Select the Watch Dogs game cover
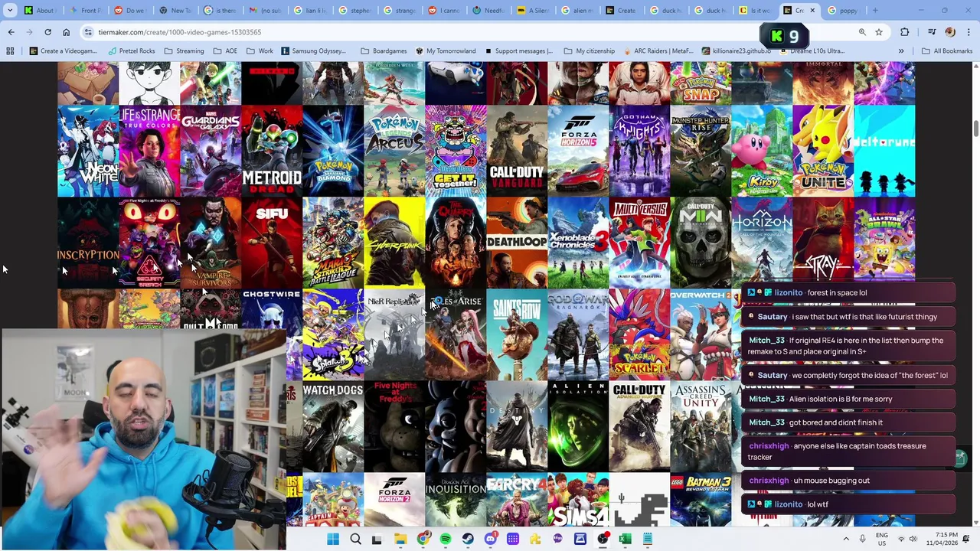980x551 pixels. click(333, 426)
